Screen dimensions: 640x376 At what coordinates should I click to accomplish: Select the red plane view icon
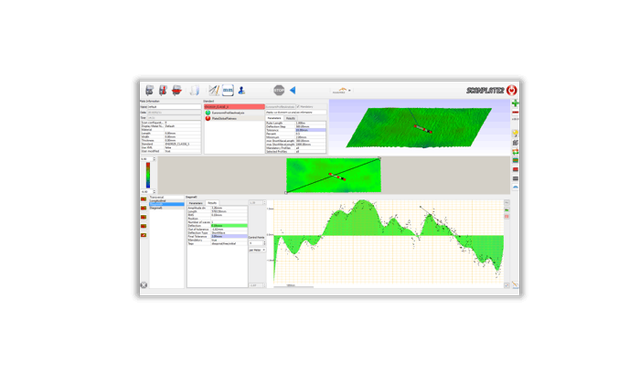point(515,169)
